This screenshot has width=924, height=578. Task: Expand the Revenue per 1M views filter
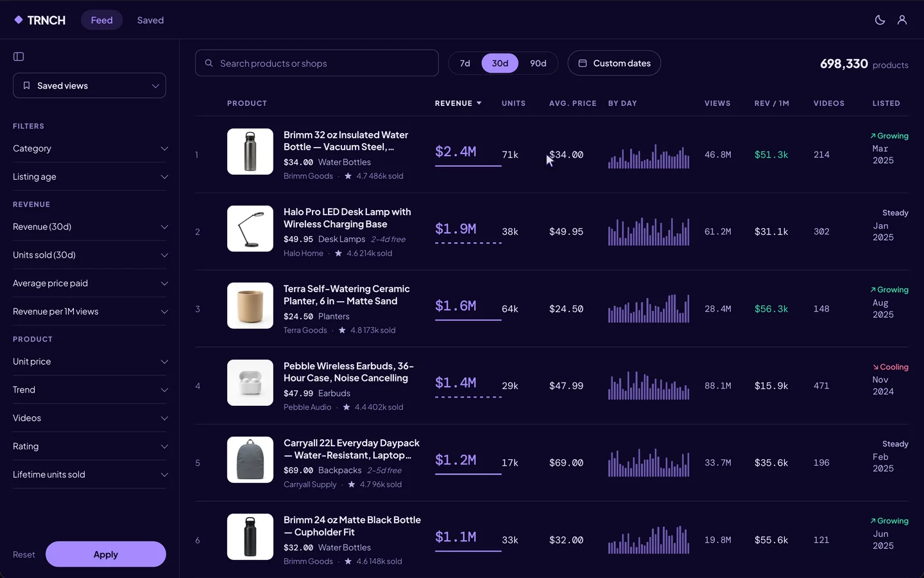click(x=89, y=311)
